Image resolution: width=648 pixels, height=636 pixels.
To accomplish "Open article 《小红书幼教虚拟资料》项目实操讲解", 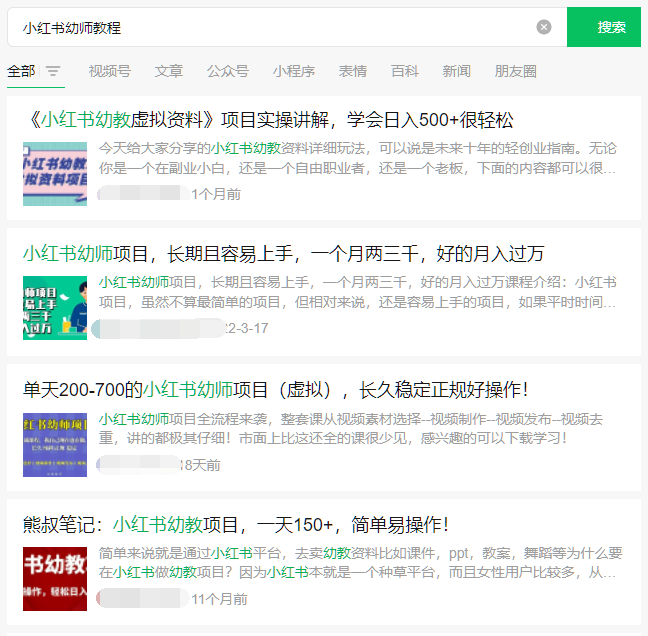I will click(x=269, y=120).
